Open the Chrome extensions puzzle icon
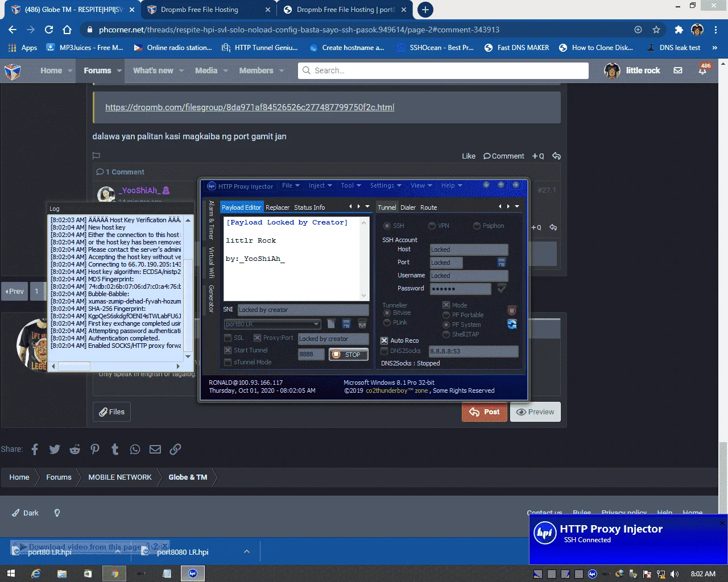 point(679,30)
